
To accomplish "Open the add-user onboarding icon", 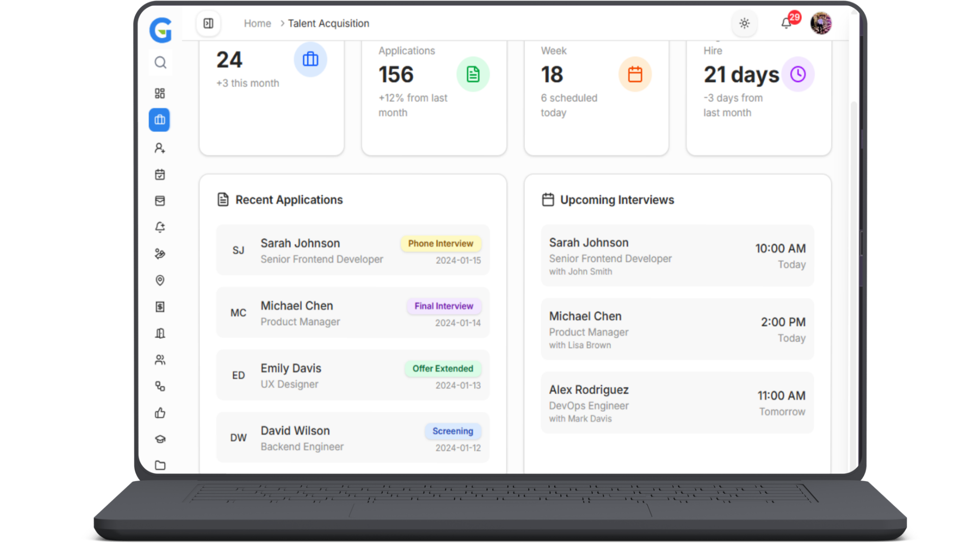I will (160, 148).
